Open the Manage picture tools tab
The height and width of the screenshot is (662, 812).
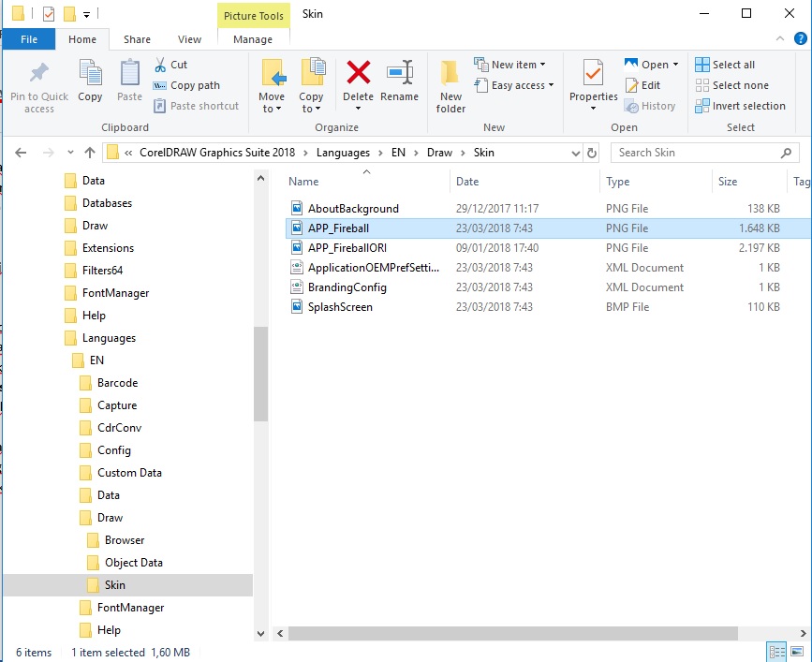point(253,39)
